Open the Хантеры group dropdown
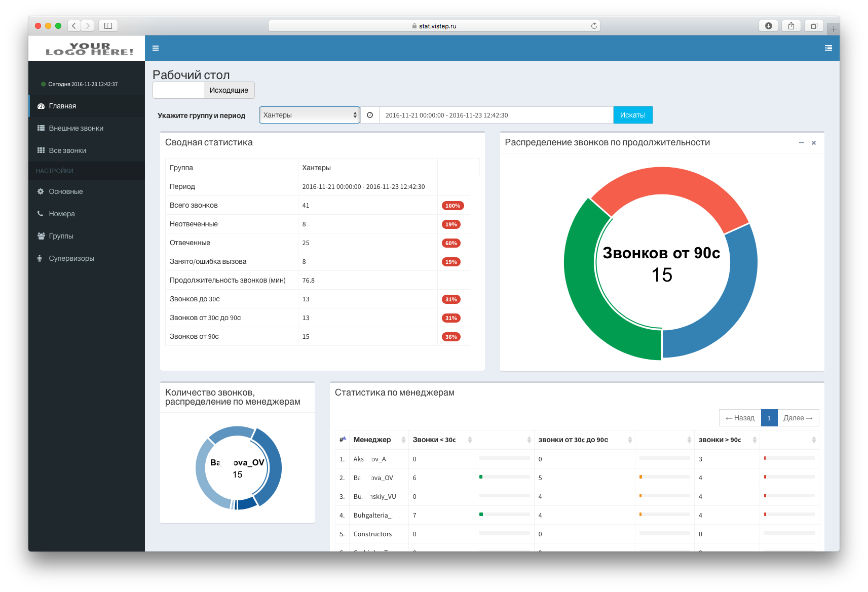The width and height of the screenshot is (868, 592). tap(309, 115)
